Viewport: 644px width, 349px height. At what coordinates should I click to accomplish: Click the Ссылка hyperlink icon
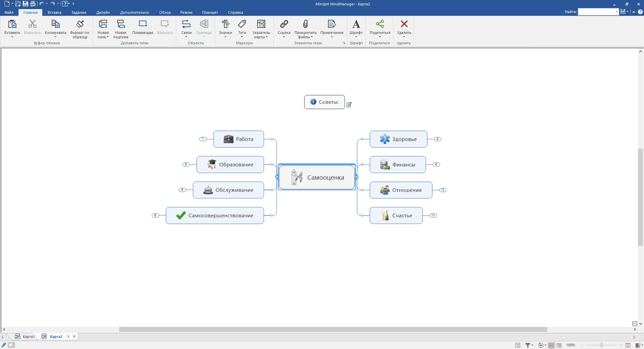pos(284,24)
